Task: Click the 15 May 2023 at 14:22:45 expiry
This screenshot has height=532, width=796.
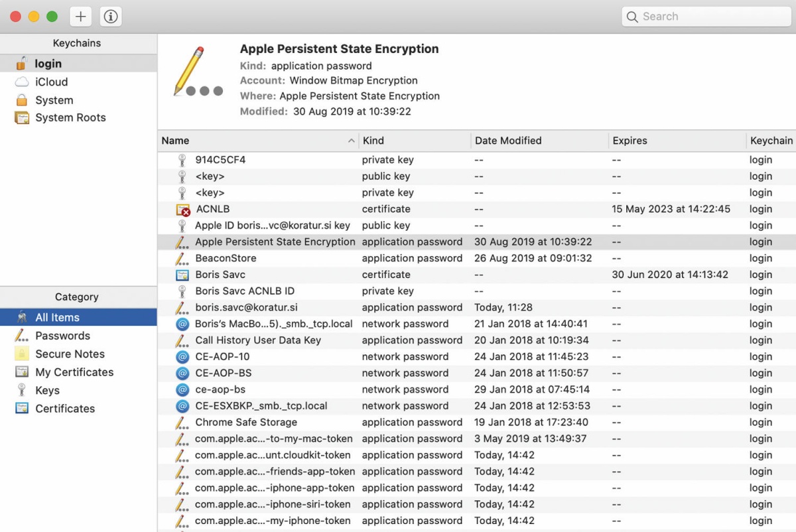Action: tap(671, 209)
